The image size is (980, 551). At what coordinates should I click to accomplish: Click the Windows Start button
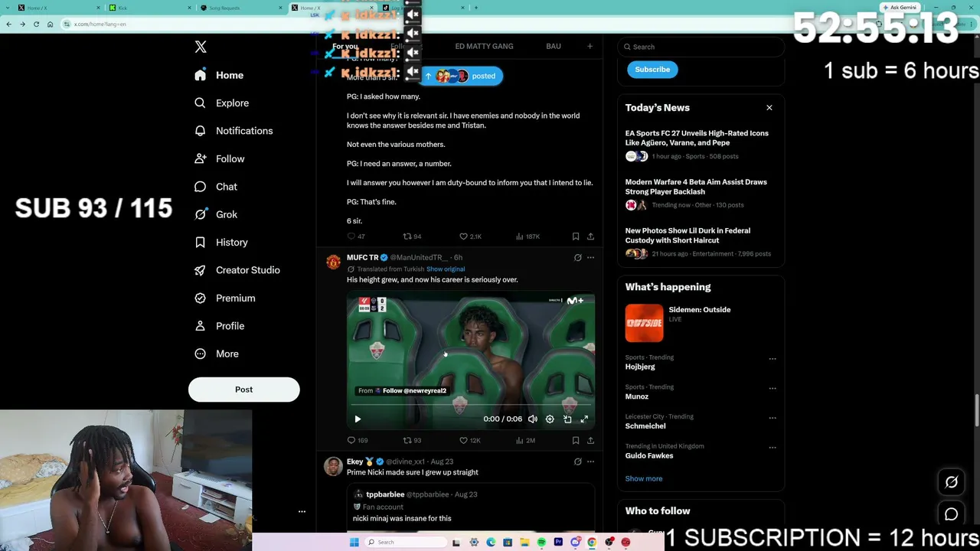click(354, 542)
